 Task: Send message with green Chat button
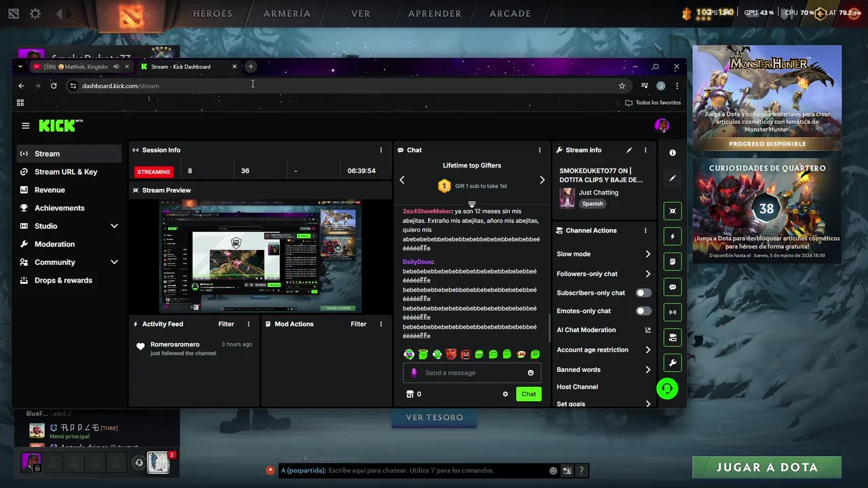click(528, 394)
